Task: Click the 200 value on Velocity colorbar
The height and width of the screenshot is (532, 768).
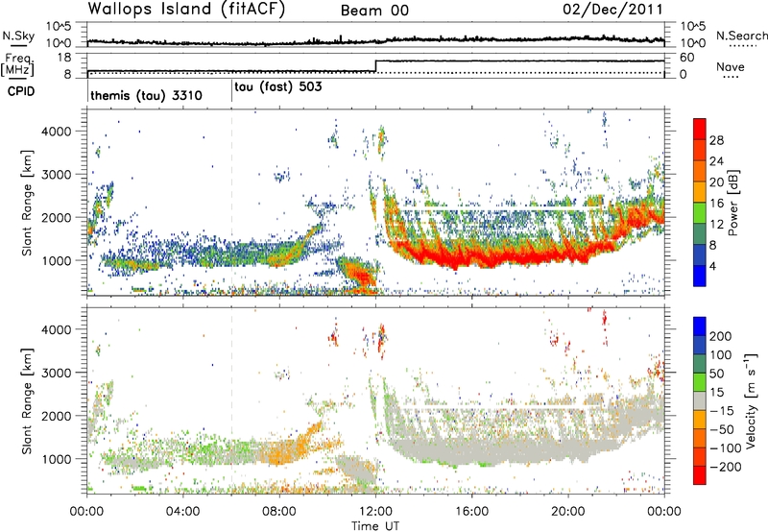Action: point(721,336)
